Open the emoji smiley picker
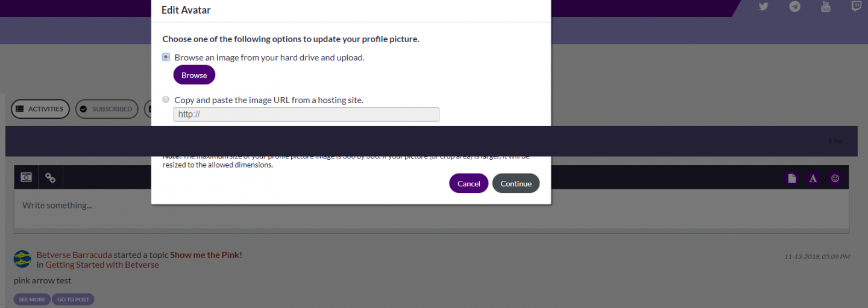The image size is (868, 308). (x=835, y=178)
